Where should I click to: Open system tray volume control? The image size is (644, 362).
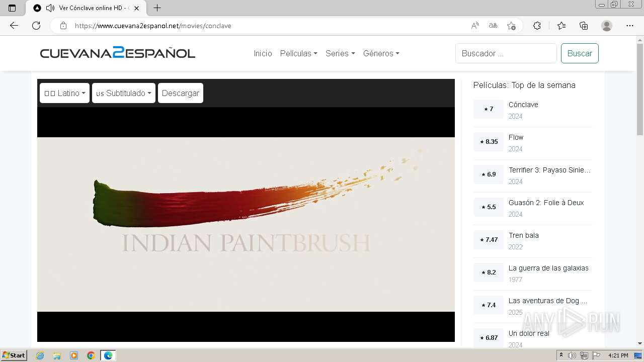[x=573, y=355]
